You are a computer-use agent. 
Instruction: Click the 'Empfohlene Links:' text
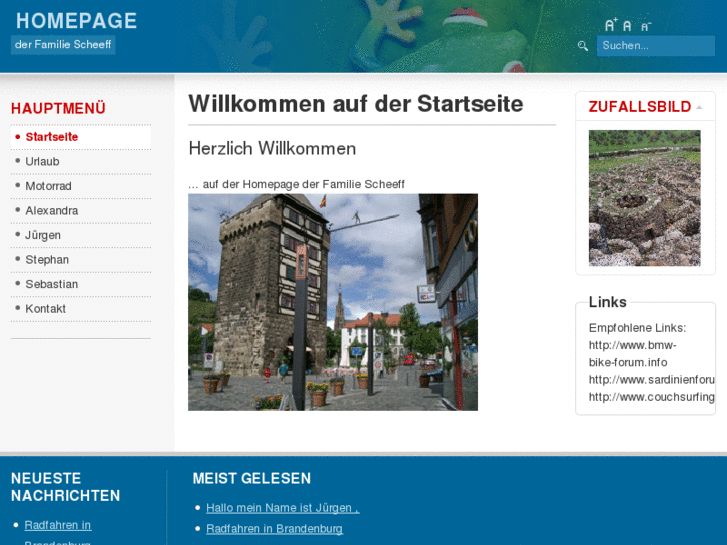tap(638, 328)
